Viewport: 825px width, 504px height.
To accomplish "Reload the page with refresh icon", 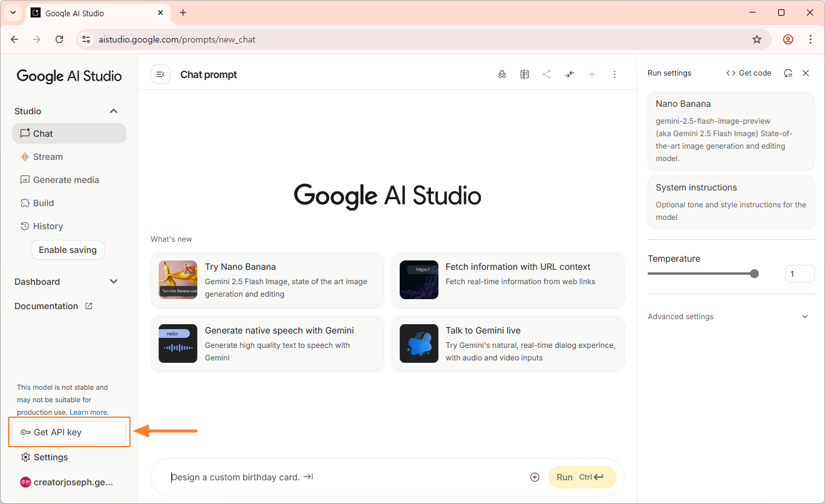I will point(59,39).
